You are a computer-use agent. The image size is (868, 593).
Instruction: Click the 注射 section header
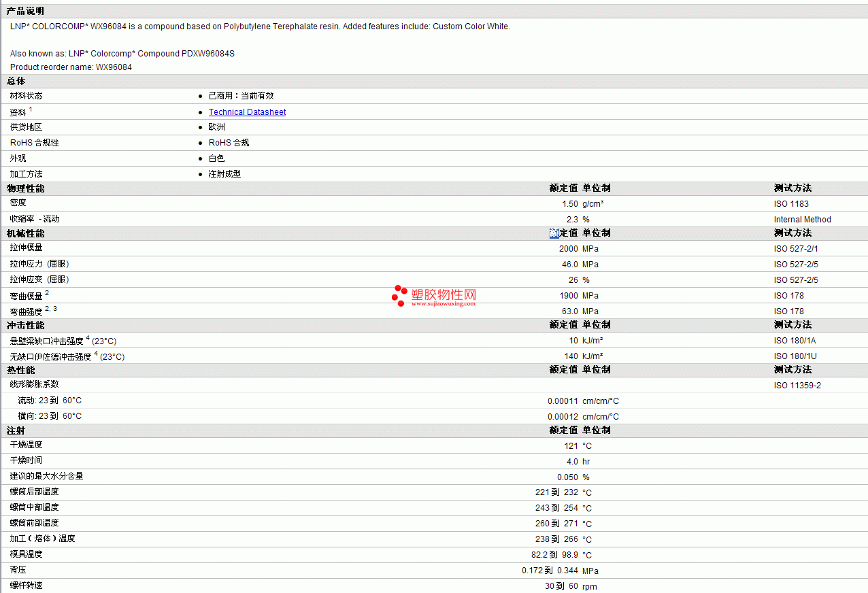click(16, 430)
